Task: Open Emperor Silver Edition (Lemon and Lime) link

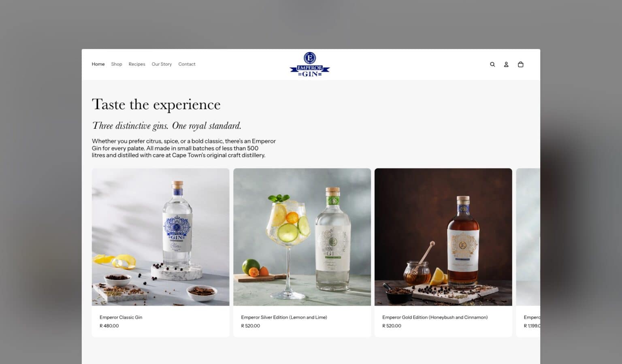Action: (284, 317)
